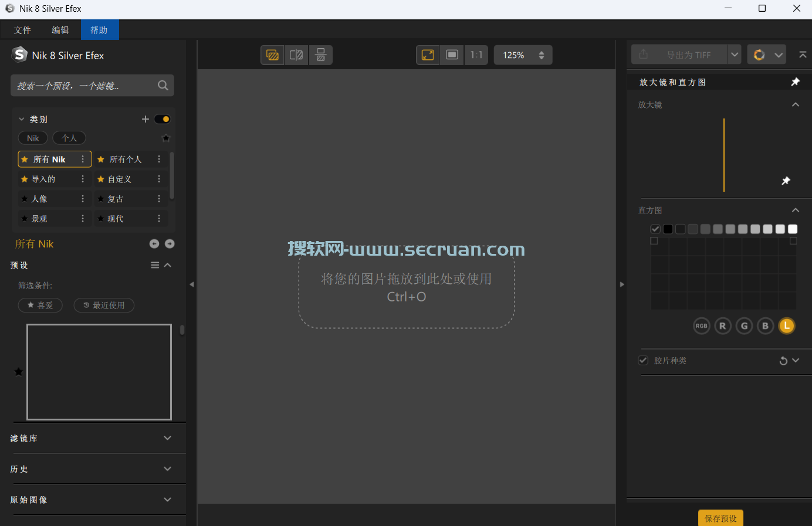Viewport: 812px width, 526px height.
Task: Open the presets list menu icon
Action: click(x=155, y=265)
